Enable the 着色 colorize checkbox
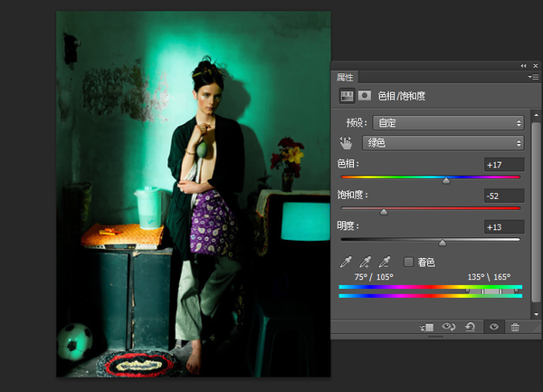Viewport: 543px width, 392px height. 409,262
